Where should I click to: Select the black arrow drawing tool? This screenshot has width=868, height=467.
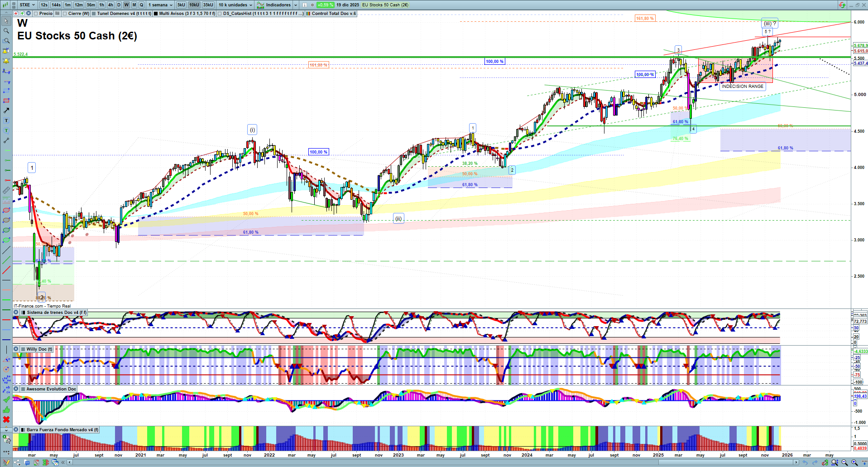click(6, 111)
